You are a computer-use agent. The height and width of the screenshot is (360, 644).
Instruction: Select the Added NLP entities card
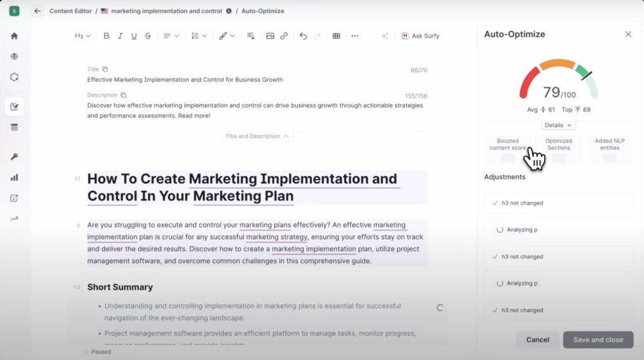click(609, 150)
